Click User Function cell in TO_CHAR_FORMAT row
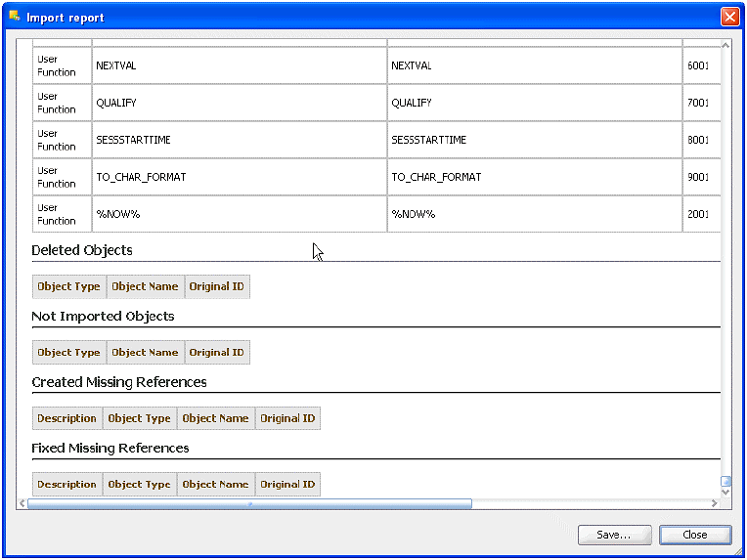Viewport: 747px width, 560px height. (x=62, y=177)
